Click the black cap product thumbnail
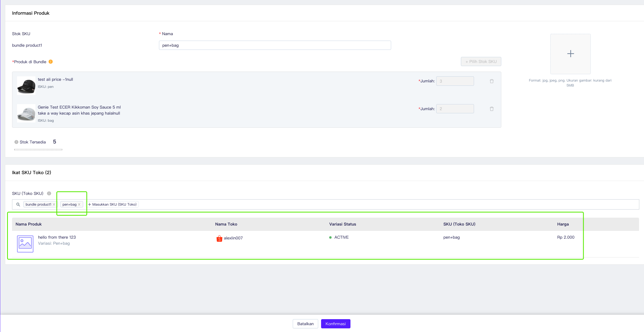 tap(26, 85)
